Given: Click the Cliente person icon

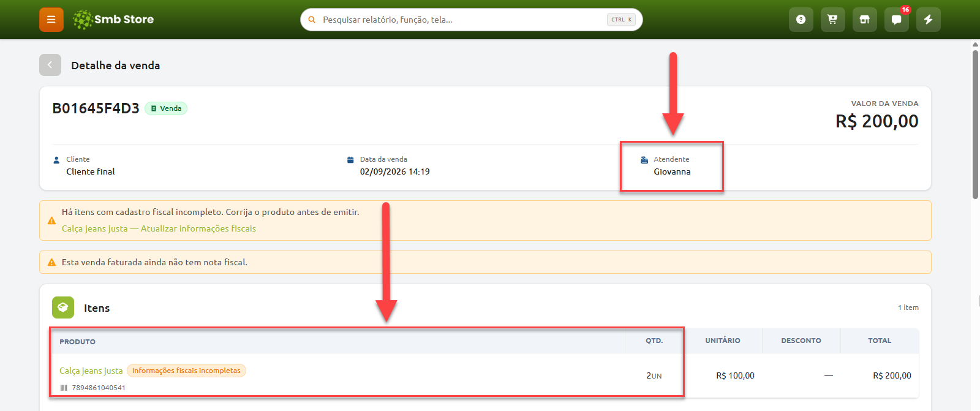Looking at the screenshot, I should click(56, 160).
